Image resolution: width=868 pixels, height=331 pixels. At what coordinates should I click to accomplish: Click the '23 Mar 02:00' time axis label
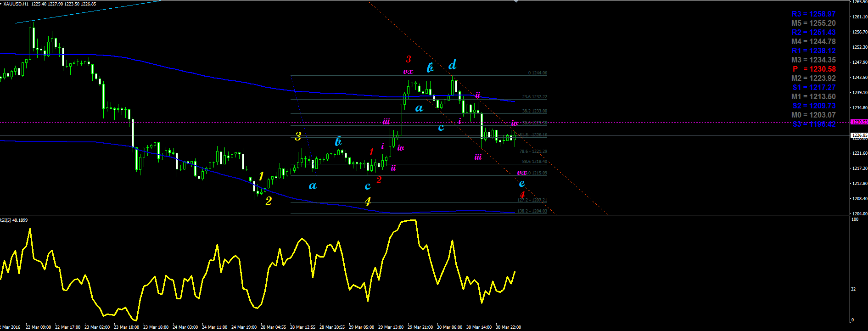tap(97, 327)
